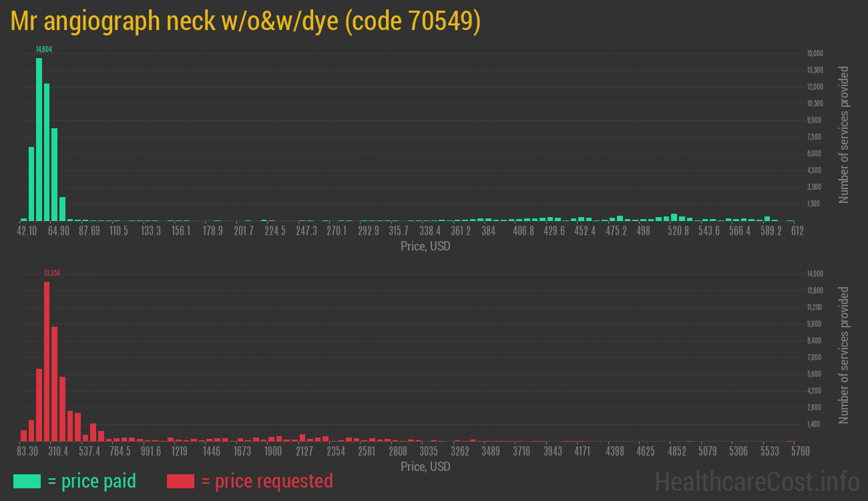Click the small red bar above 2127

click(302, 438)
